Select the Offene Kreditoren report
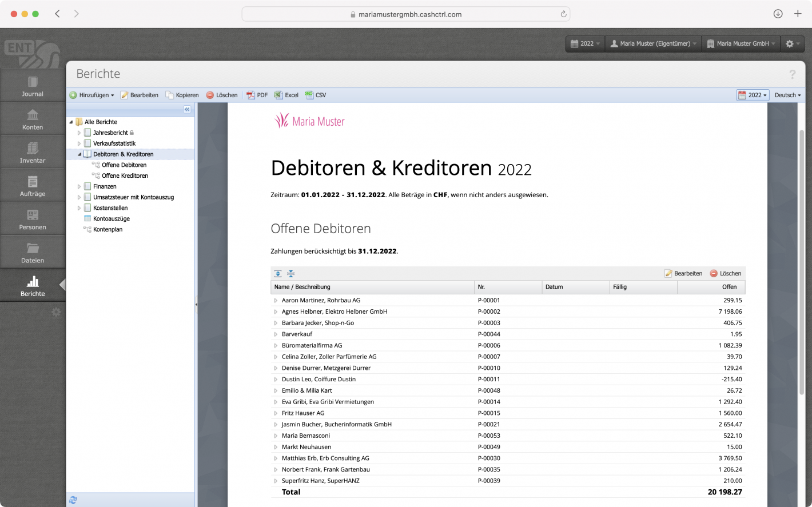The image size is (812, 507). point(124,175)
